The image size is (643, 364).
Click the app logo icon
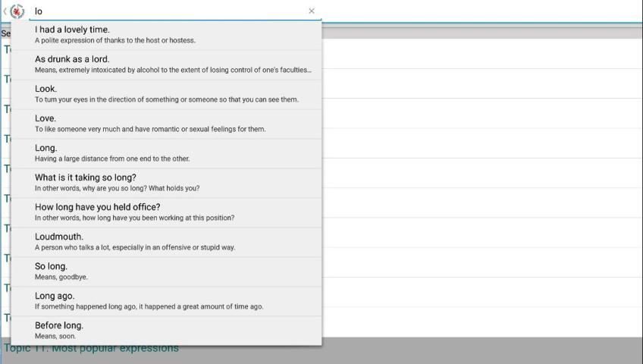pyautogui.click(x=17, y=11)
